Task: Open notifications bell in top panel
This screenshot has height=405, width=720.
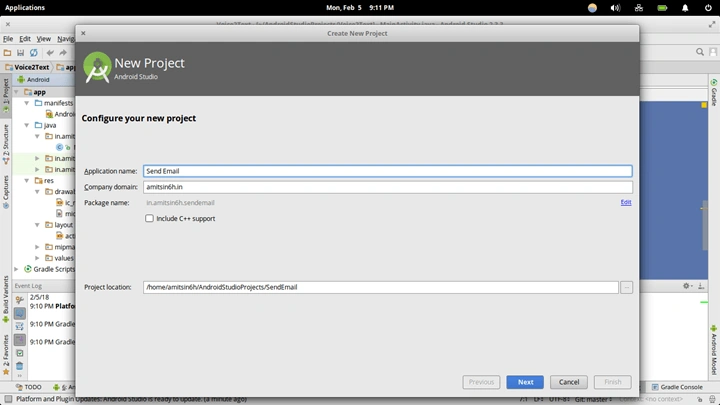Action: (x=685, y=8)
